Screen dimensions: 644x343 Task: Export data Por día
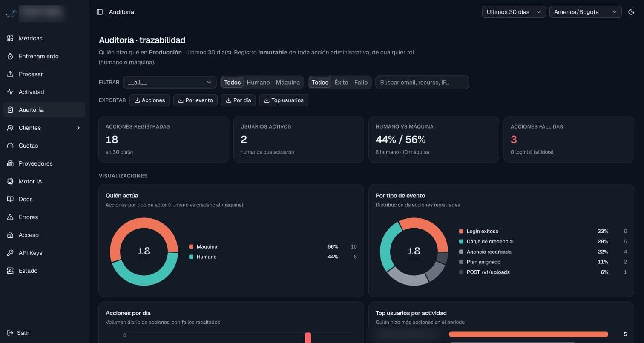point(238,100)
